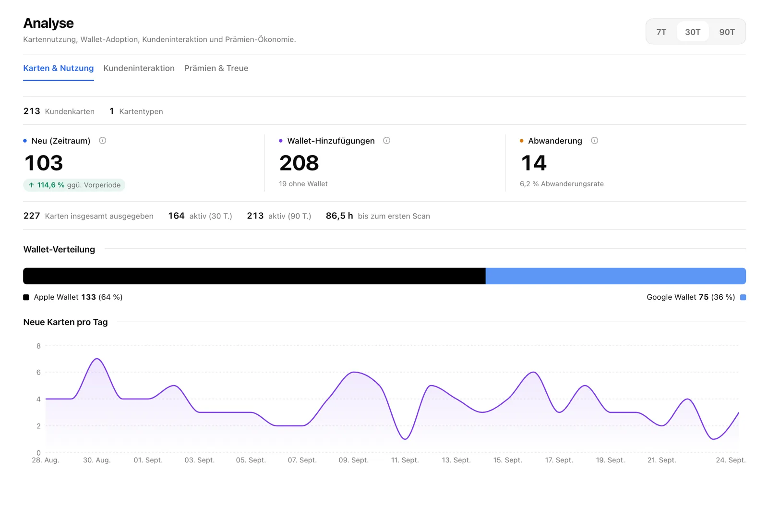Click 'Apple Wallet 133 (64 %)' label
The height and width of the screenshot is (532, 768).
click(78, 297)
